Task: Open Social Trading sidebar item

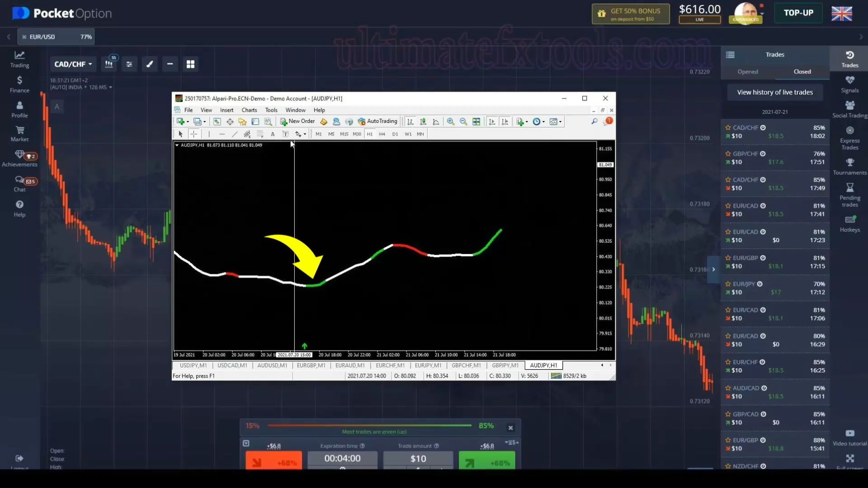Action: coord(850,110)
